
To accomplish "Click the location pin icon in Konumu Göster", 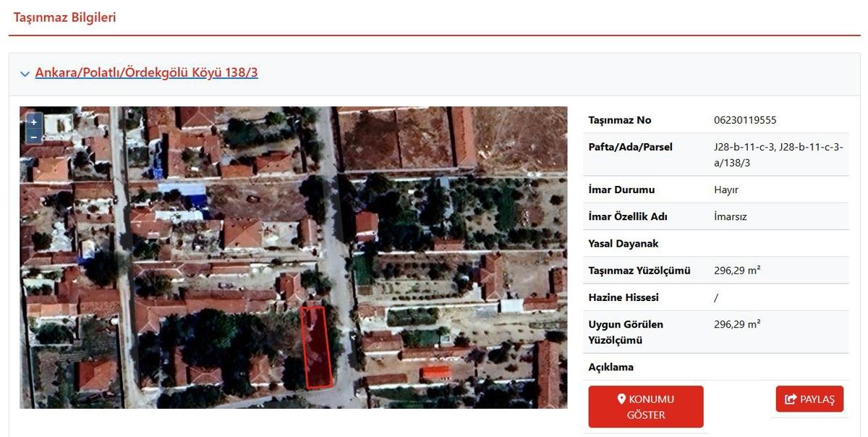I will pos(621,399).
